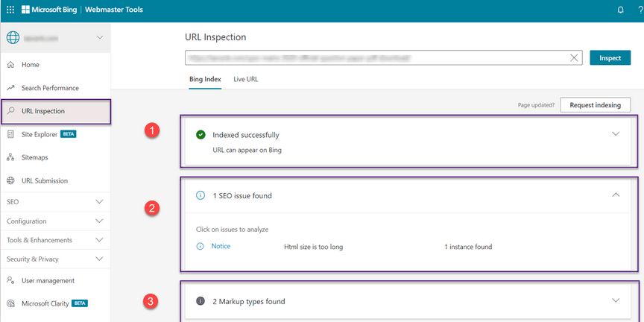Screen dimensions: 644x322
Task: Open the help question mark icon
Action: point(641,10)
